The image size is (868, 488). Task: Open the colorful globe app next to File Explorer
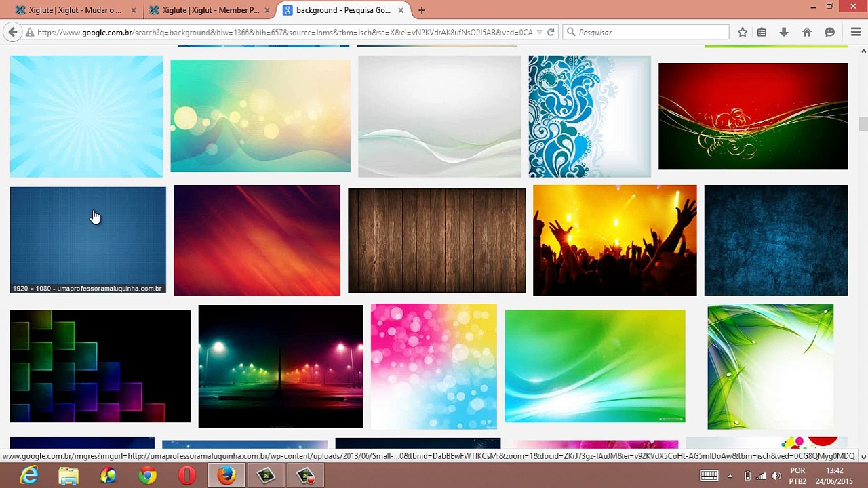(x=108, y=476)
